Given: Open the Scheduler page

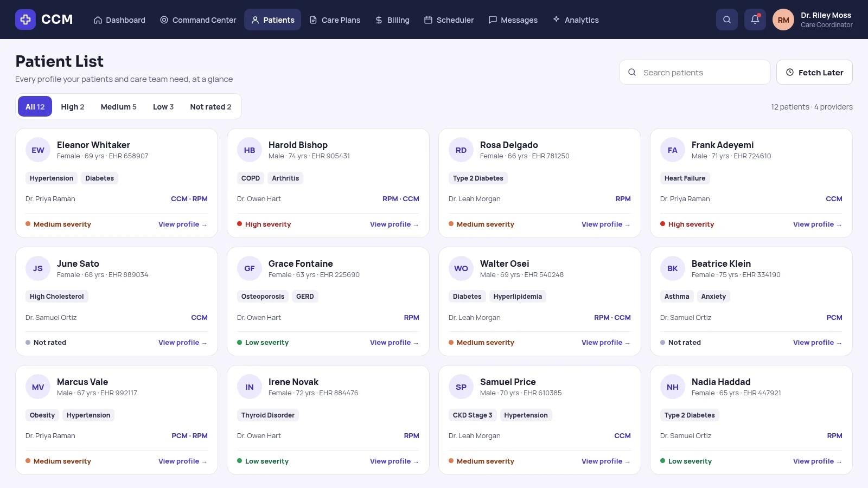Looking at the screenshot, I should coord(449,20).
